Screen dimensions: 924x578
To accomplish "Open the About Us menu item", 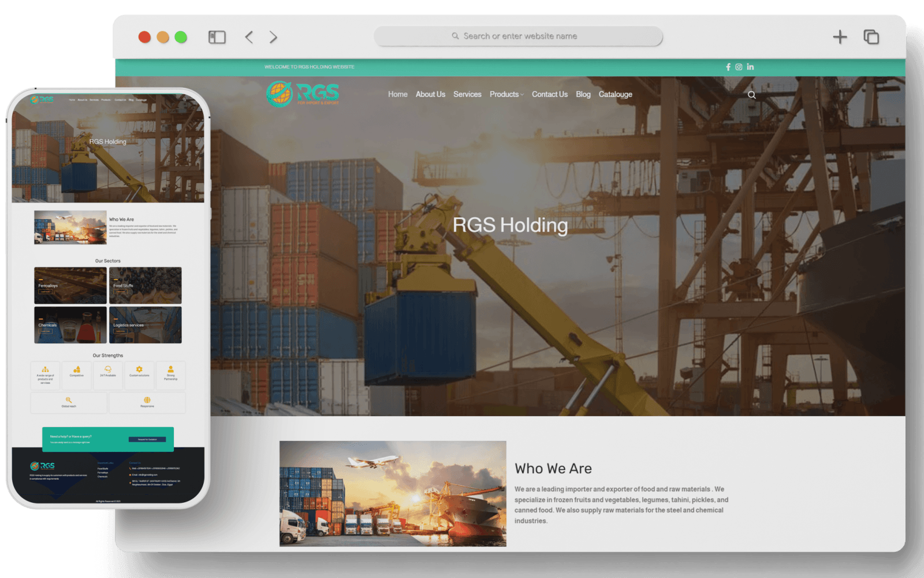I will pyautogui.click(x=430, y=94).
